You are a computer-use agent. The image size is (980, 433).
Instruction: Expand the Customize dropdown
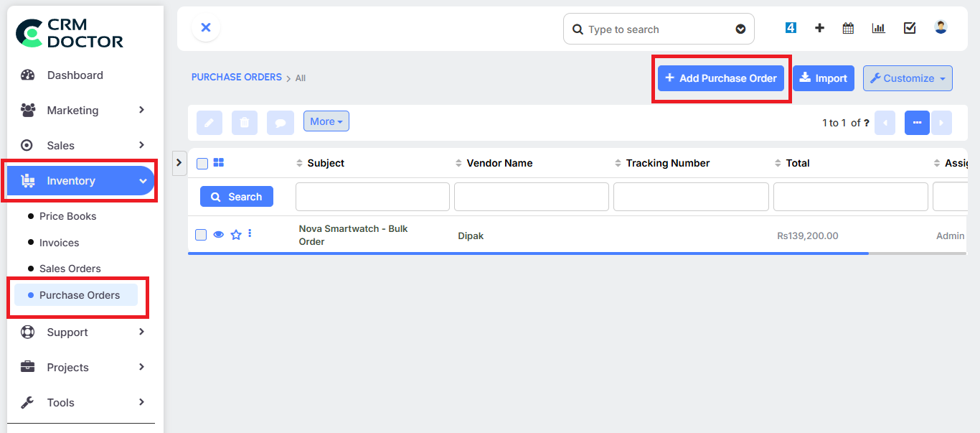point(907,78)
